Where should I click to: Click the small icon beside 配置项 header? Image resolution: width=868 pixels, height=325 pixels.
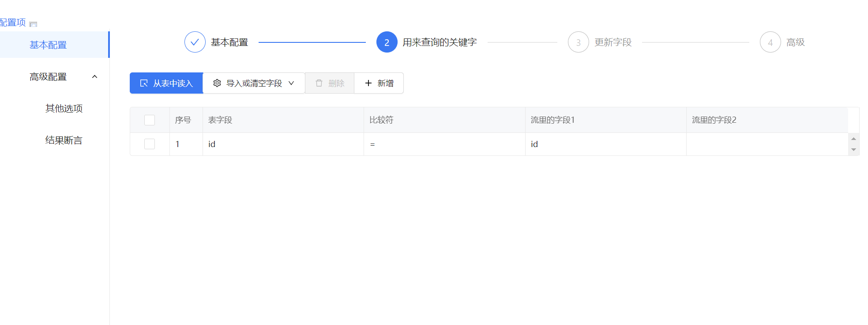point(33,24)
